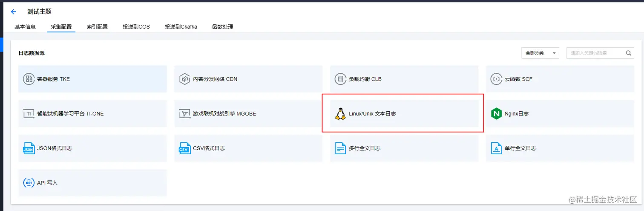
Task: Click the 多行全文日志 document icon
Action: tap(340, 148)
